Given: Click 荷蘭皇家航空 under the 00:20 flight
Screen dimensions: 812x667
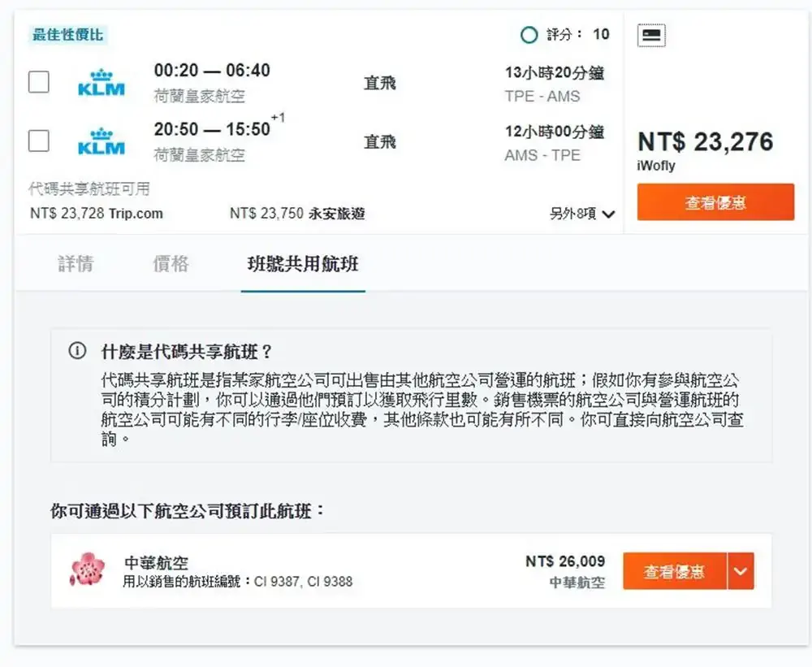Looking at the screenshot, I should tap(200, 96).
